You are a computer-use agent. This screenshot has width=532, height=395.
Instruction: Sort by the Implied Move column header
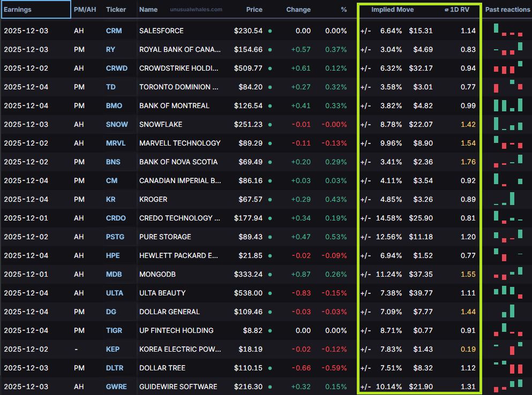pos(392,10)
